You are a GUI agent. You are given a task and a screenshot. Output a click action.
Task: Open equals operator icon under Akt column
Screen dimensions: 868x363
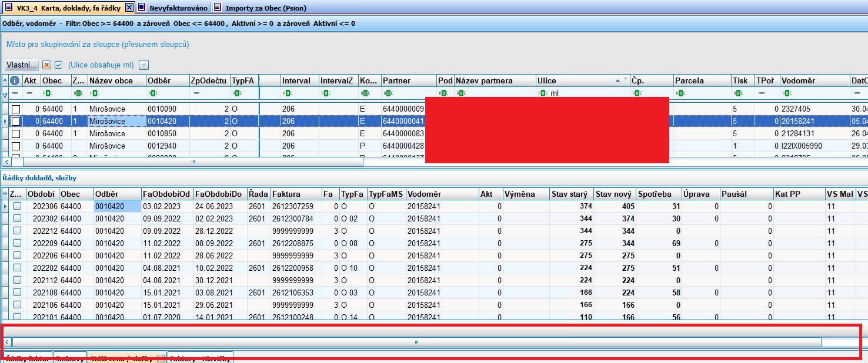click(28, 93)
